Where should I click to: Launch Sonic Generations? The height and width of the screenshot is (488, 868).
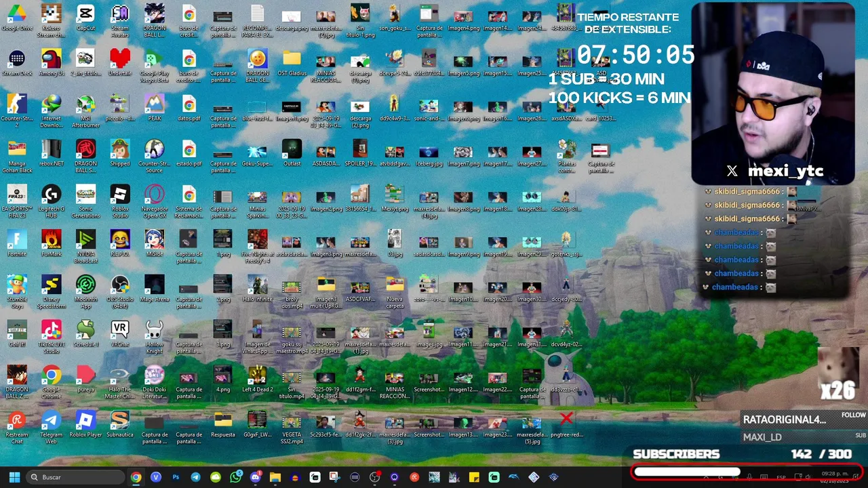tap(85, 201)
